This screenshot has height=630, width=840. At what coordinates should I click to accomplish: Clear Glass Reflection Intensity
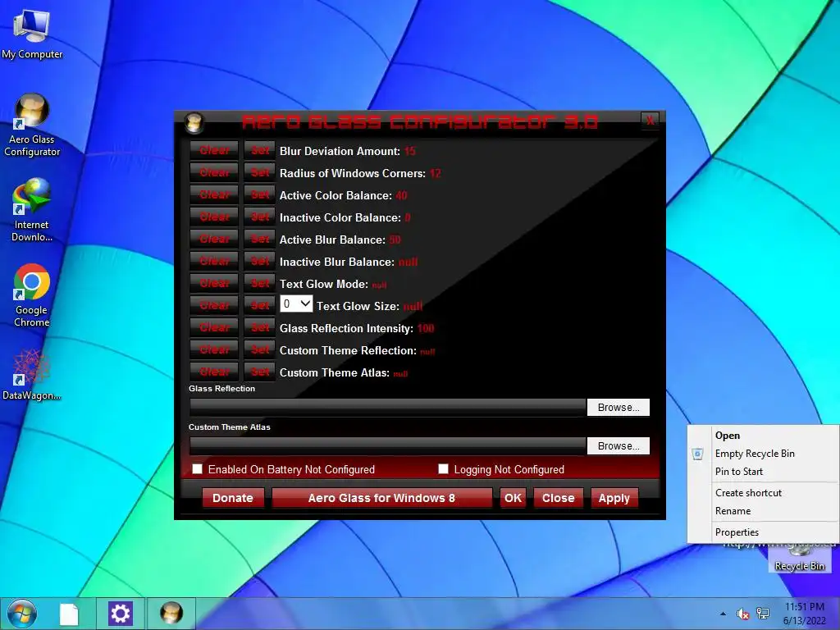tap(214, 327)
